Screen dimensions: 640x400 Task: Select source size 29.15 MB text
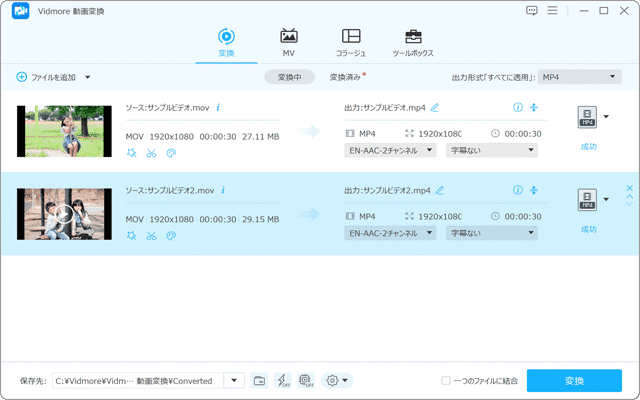260,219
